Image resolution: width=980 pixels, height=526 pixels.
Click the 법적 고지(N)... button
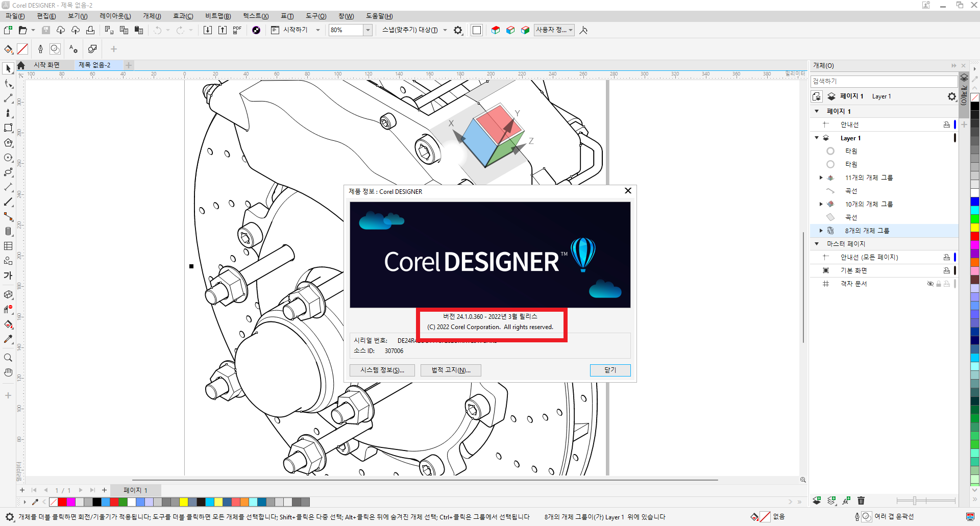coord(451,370)
